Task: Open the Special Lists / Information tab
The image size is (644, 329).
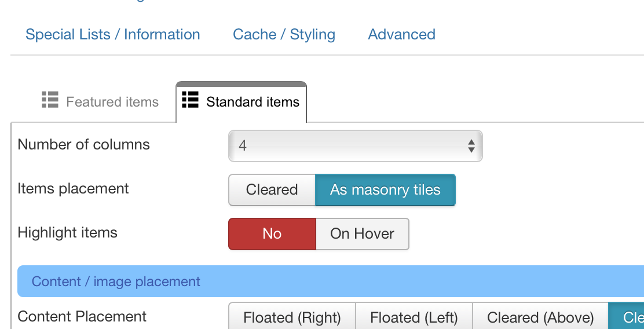Action: (x=113, y=35)
